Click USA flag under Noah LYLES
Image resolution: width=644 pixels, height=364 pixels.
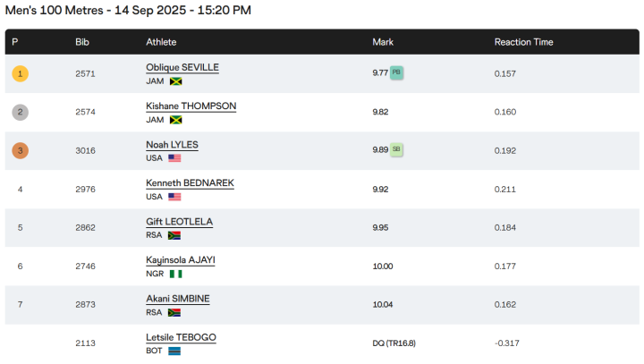(x=174, y=158)
